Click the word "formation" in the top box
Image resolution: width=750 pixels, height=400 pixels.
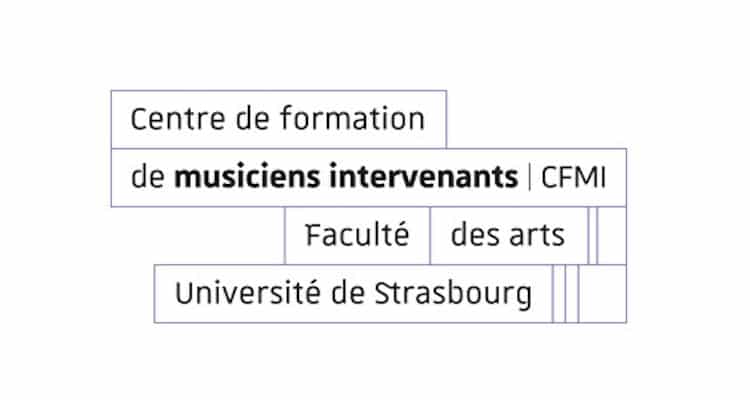[368, 120]
